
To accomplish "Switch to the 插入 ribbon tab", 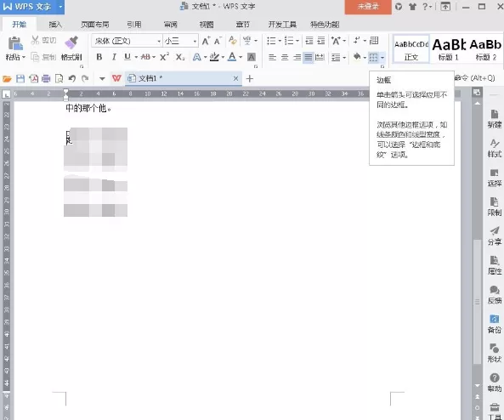I will coord(55,25).
